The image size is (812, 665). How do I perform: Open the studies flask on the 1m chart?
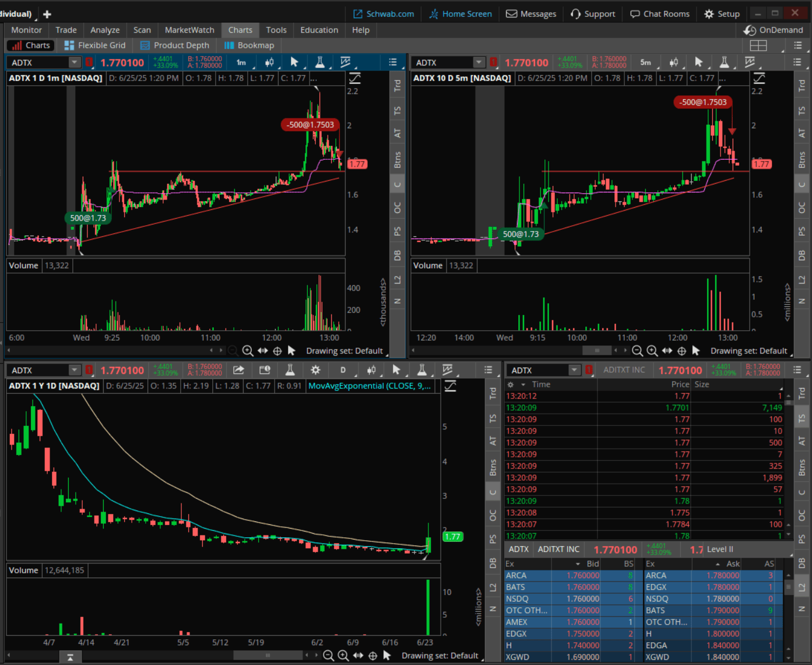tap(320, 62)
